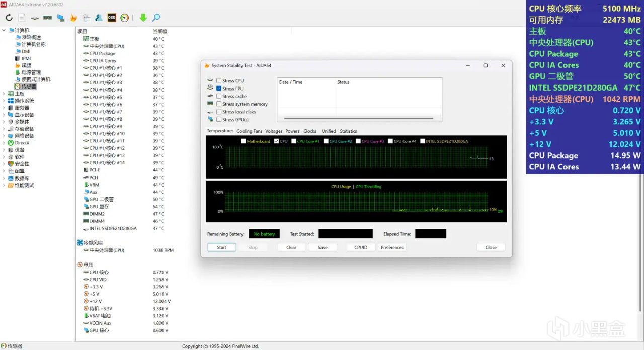The width and height of the screenshot is (644, 350).
Task: Expand the 存储设备 tree node
Action: tap(4, 129)
